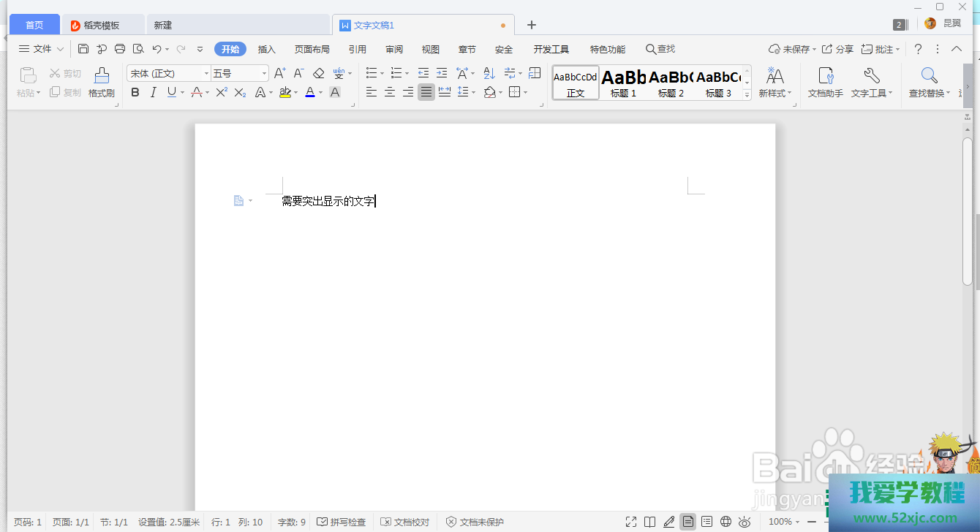The width and height of the screenshot is (980, 532).
Task: Select the Print icon
Action: [x=119, y=49]
